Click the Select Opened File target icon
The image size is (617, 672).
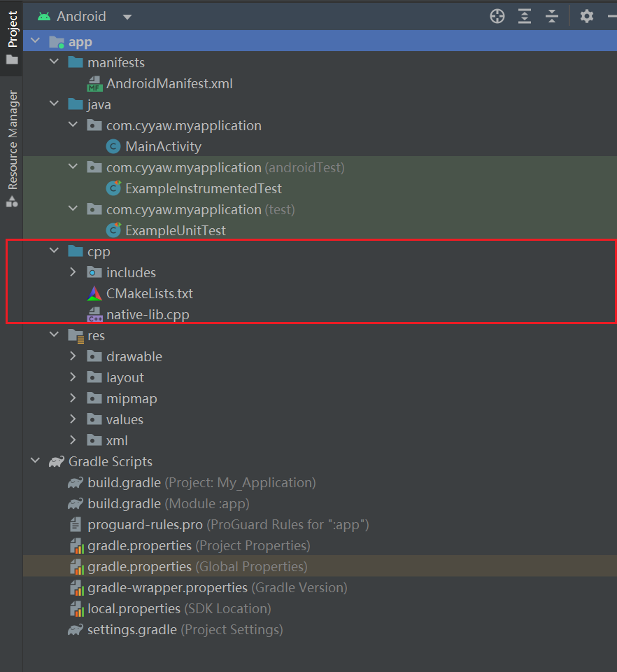point(497,16)
